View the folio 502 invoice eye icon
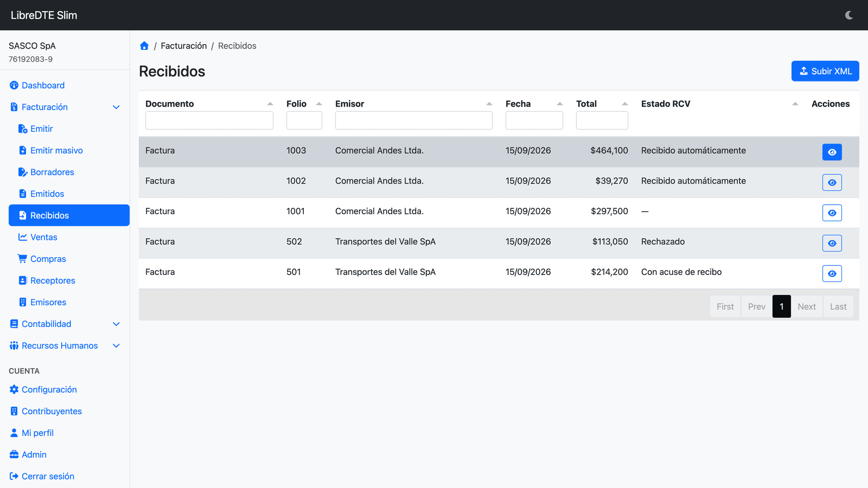The height and width of the screenshot is (488, 868). click(832, 243)
